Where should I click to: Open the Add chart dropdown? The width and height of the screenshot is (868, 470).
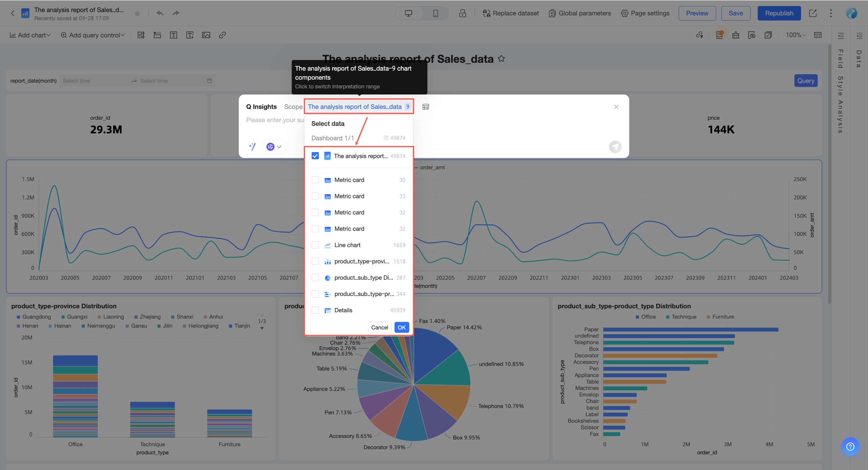pyautogui.click(x=30, y=35)
